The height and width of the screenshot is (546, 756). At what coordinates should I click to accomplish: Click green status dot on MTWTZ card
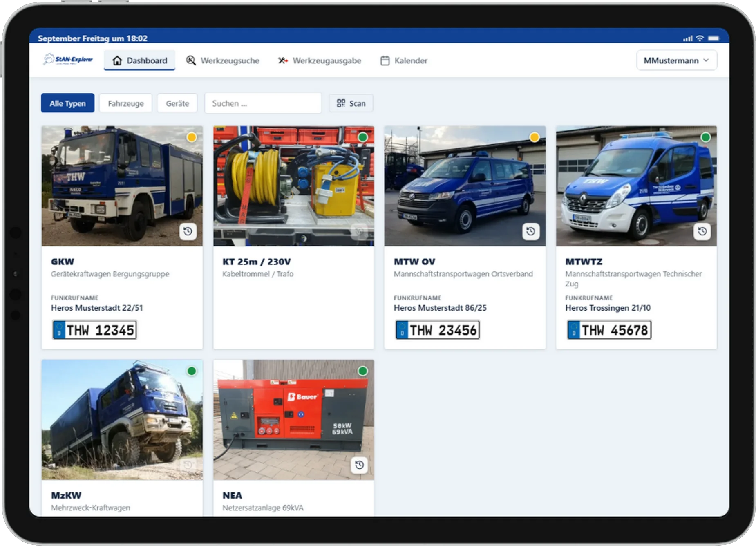(705, 137)
